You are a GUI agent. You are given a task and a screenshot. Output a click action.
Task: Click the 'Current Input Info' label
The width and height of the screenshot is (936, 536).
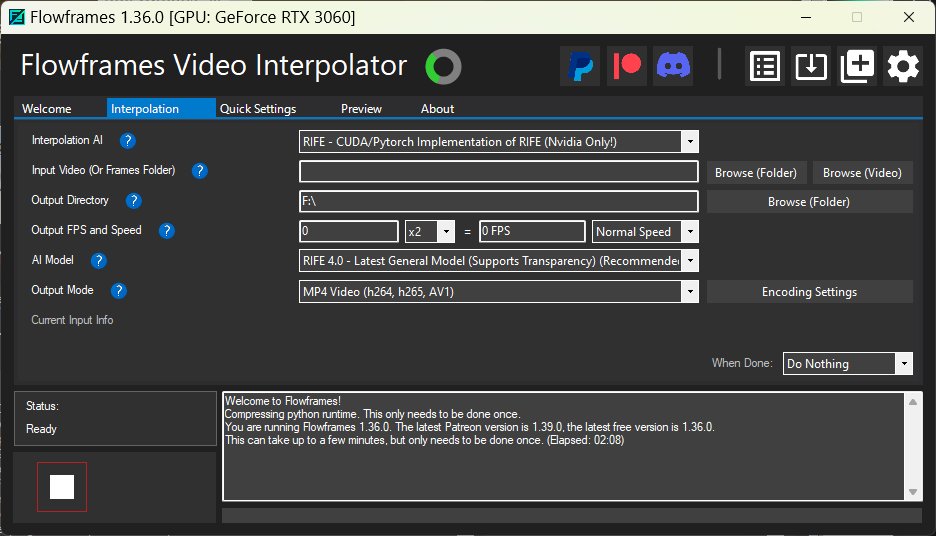click(72, 320)
